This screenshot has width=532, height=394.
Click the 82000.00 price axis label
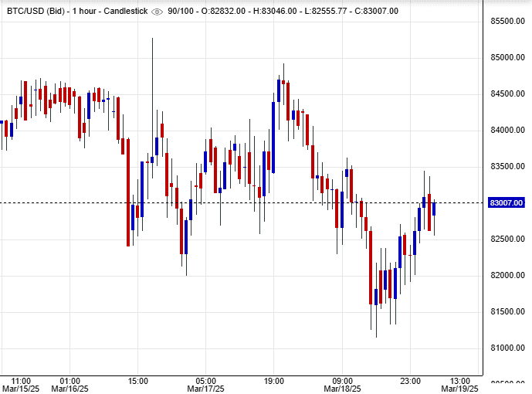coord(507,276)
